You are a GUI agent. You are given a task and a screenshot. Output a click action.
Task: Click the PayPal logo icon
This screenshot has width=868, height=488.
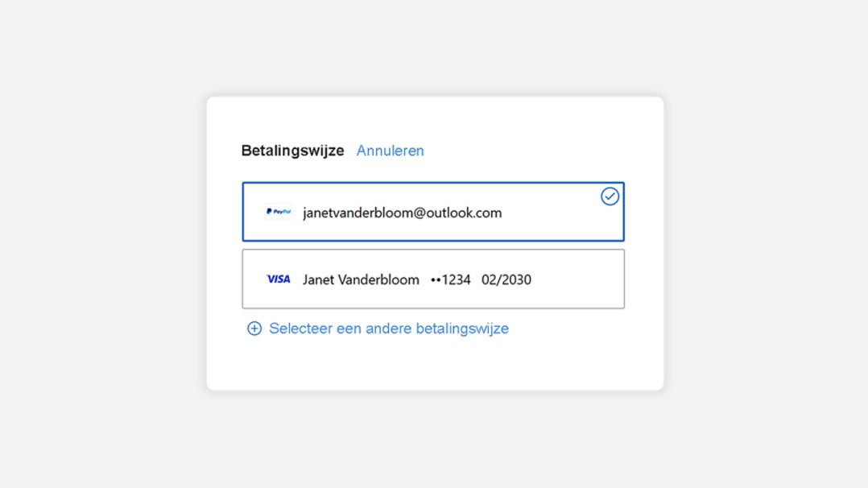click(x=279, y=212)
